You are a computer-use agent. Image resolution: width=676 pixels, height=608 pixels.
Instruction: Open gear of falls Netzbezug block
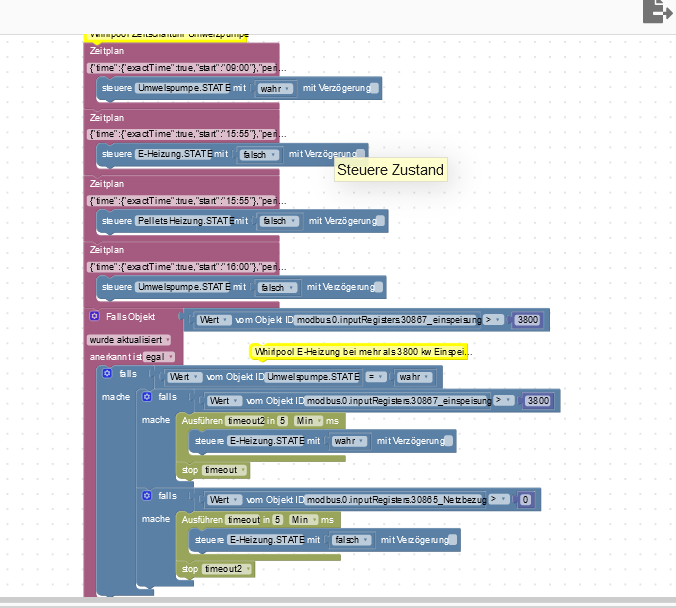(x=147, y=496)
